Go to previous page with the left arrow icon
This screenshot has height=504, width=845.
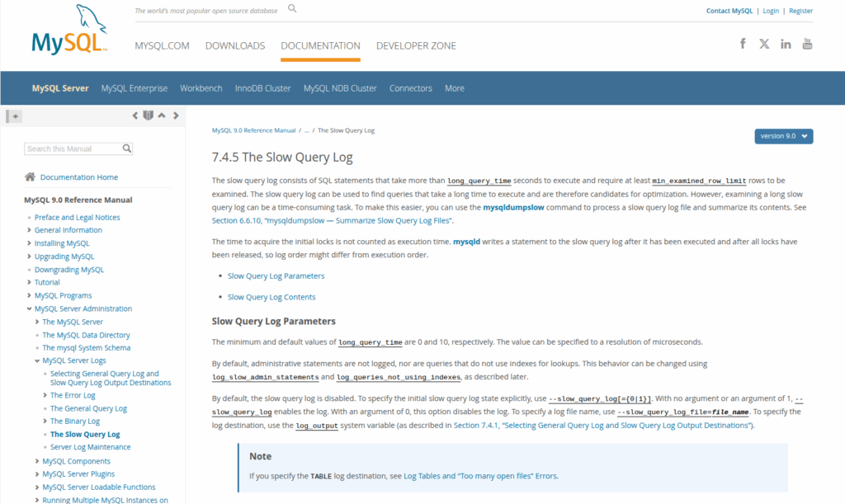(x=135, y=115)
